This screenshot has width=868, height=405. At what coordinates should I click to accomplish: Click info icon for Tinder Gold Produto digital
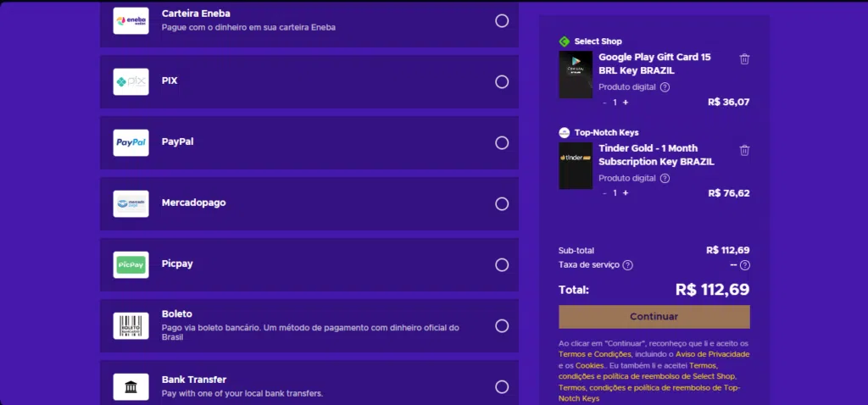point(665,179)
